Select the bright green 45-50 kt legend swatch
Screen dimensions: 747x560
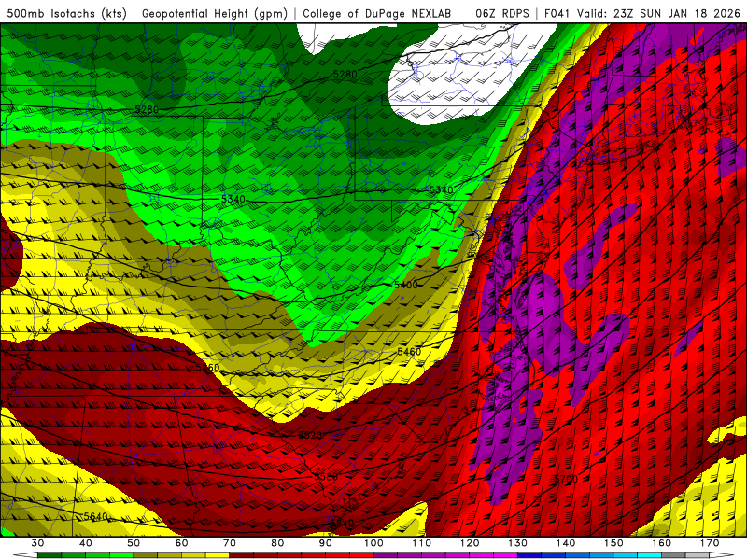point(121,555)
